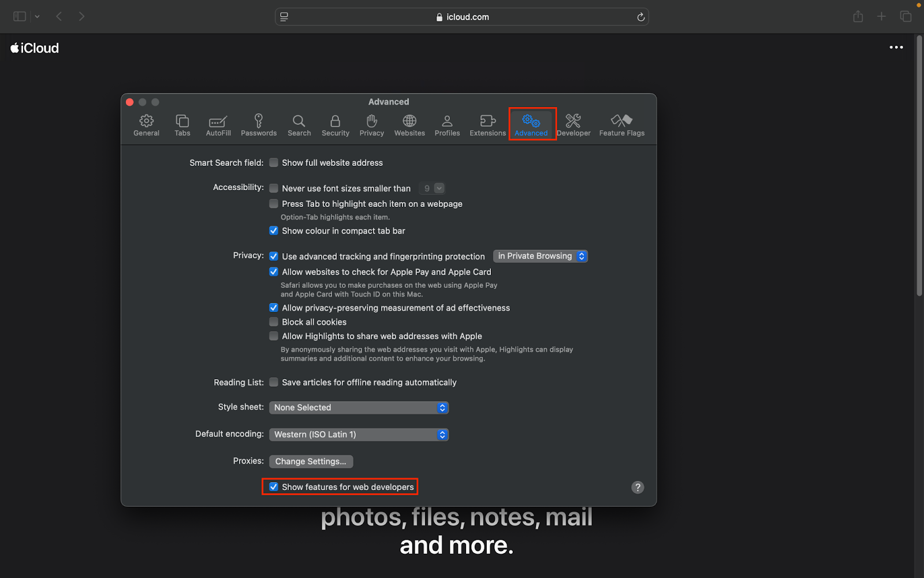Viewport: 924px width, 578px height.
Task: Change the Default encoding selection
Action: point(358,434)
